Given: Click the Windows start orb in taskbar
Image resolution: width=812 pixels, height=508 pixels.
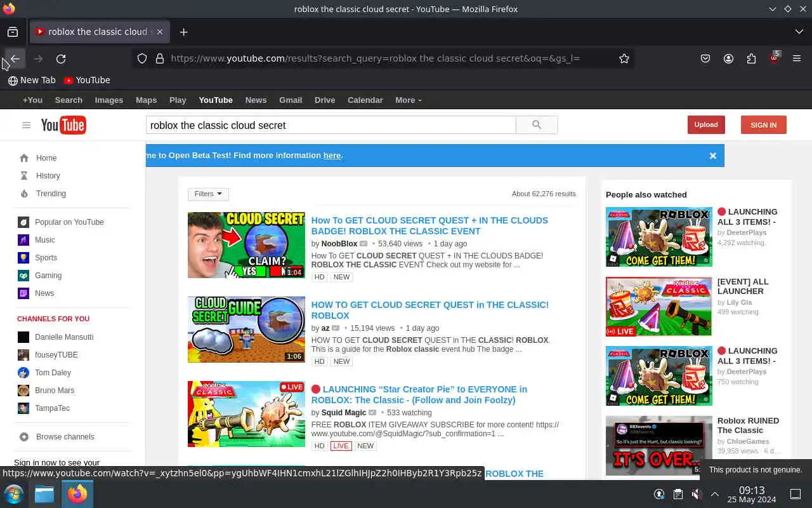Looking at the screenshot, I should [x=14, y=494].
